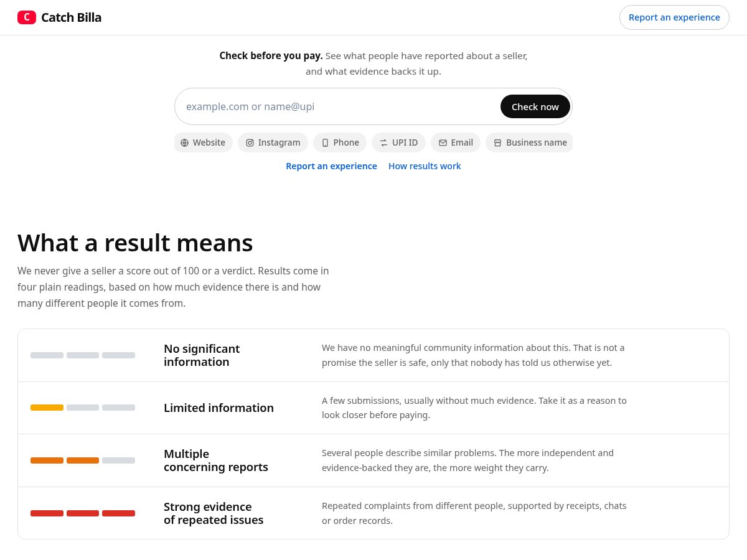Click the yellow Limited information bar

click(x=47, y=408)
